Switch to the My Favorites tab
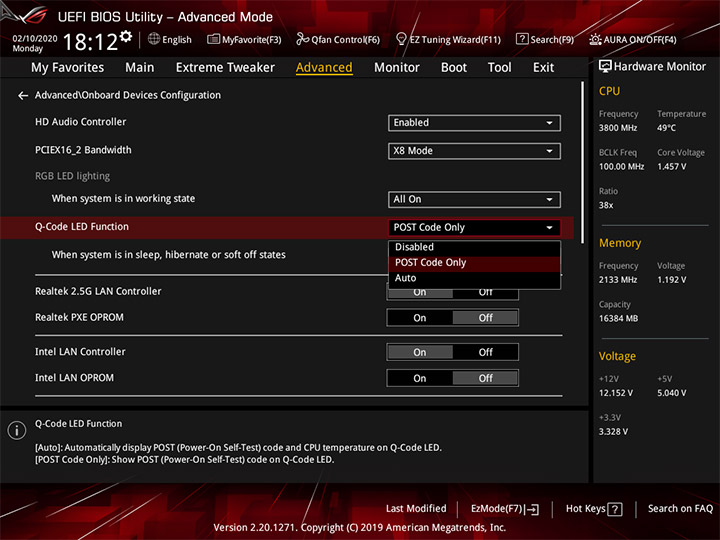 (x=68, y=68)
